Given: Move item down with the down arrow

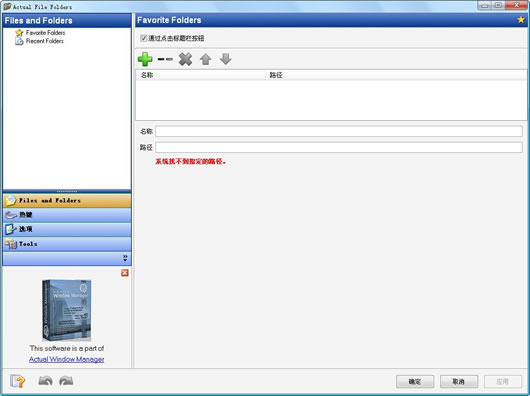Looking at the screenshot, I should (x=225, y=59).
